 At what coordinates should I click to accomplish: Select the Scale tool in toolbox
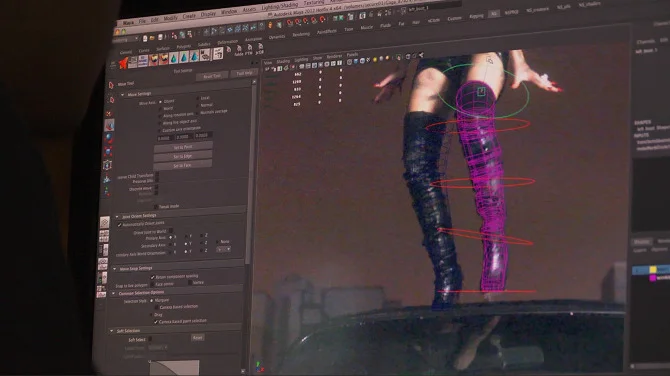click(x=108, y=152)
